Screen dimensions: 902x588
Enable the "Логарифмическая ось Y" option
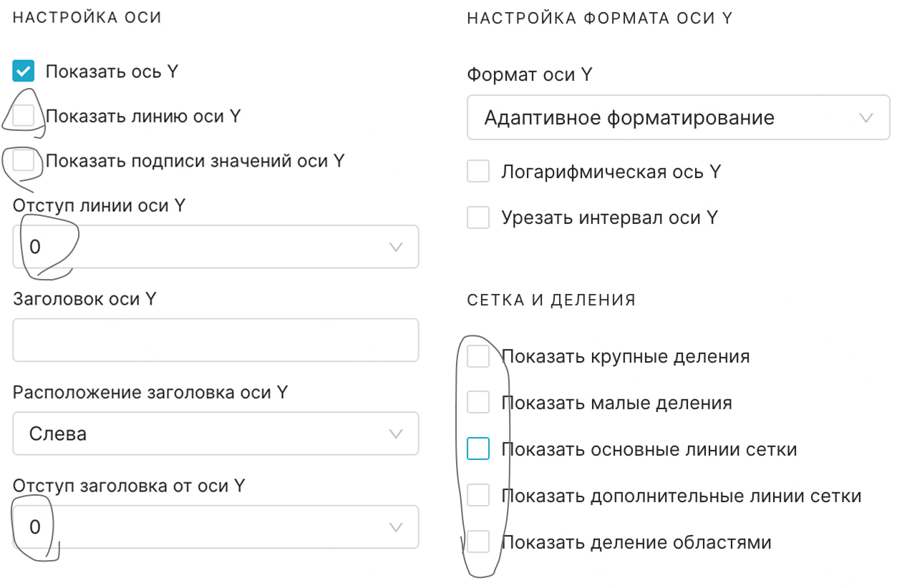click(x=478, y=171)
